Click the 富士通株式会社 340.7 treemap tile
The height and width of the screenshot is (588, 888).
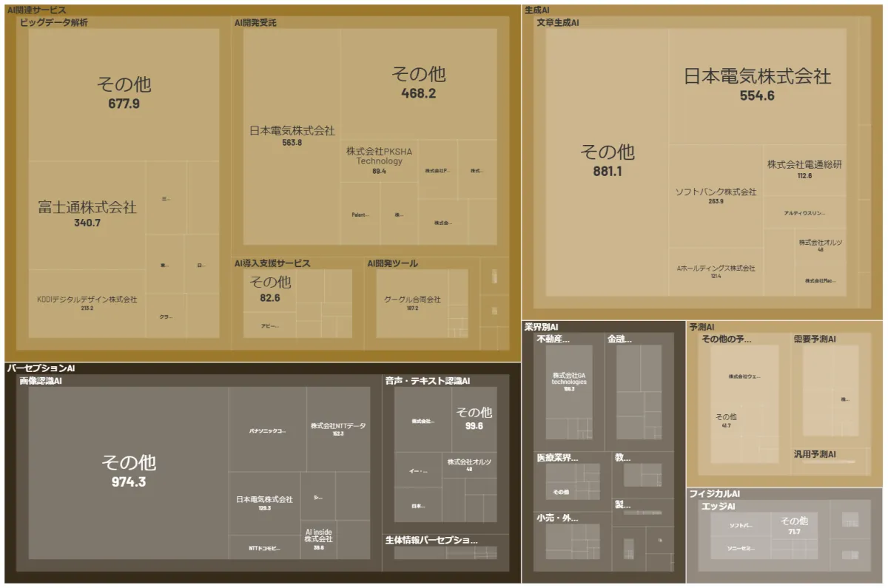pyautogui.click(x=87, y=214)
